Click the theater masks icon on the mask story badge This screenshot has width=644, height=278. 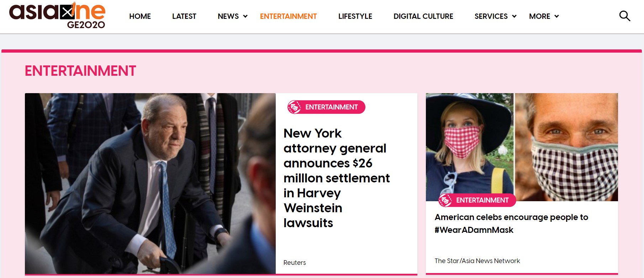pos(445,200)
